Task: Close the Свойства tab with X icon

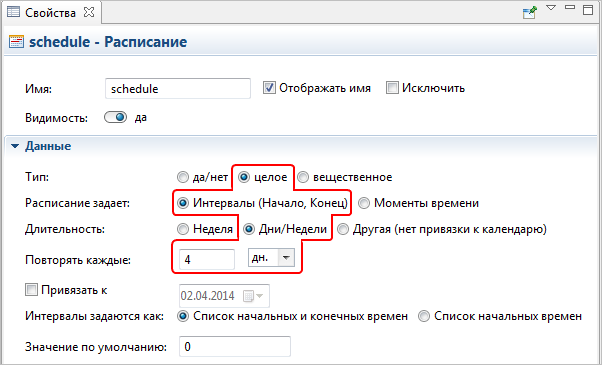Action: coord(89,12)
